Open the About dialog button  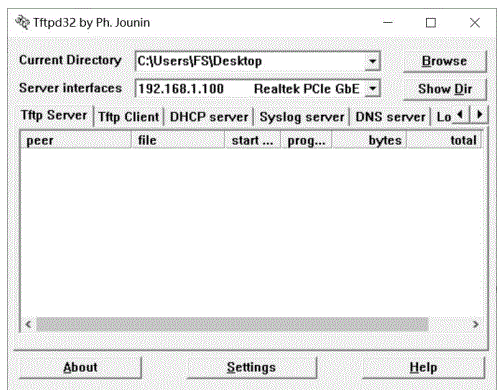(x=80, y=367)
